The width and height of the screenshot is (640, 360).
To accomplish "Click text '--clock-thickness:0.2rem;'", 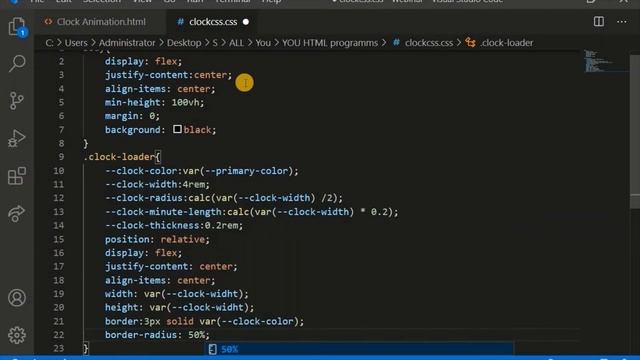I will click(x=174, y=225).
